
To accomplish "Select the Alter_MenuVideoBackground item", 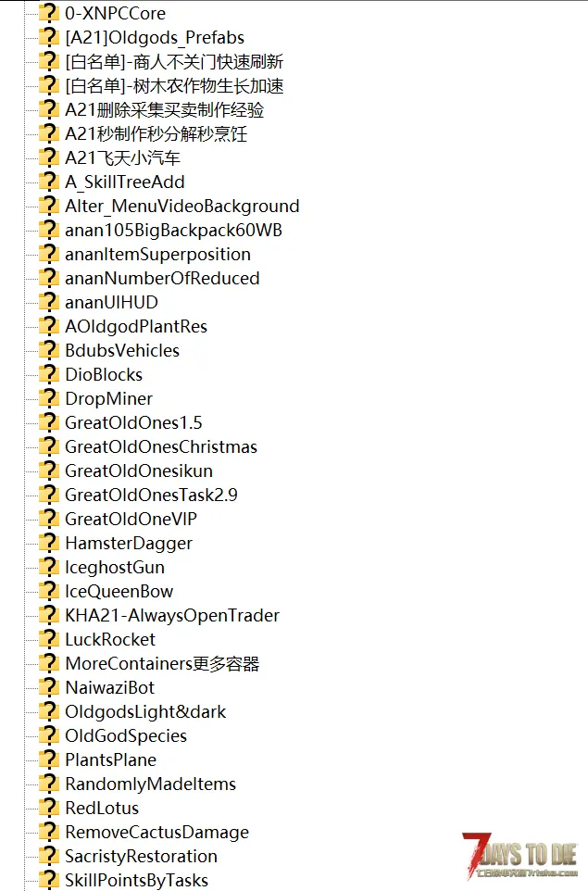I will coord(181,206).
